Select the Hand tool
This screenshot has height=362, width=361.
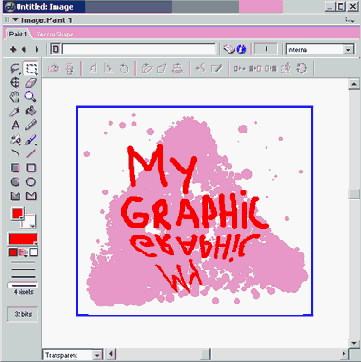(15, 97)
